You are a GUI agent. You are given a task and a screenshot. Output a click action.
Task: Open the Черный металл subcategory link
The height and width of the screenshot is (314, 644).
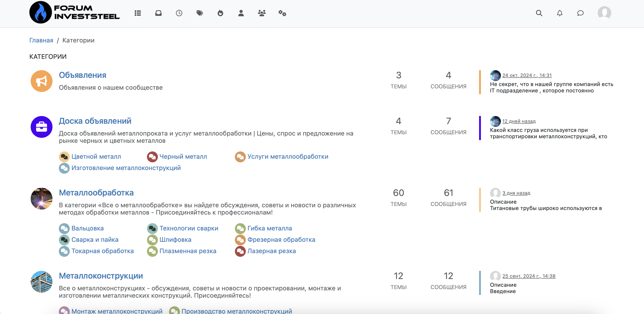(x=183, y=157)
